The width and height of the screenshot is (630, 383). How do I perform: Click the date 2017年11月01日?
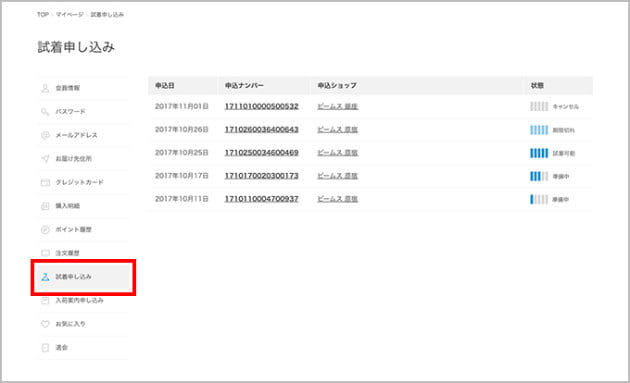182,107
